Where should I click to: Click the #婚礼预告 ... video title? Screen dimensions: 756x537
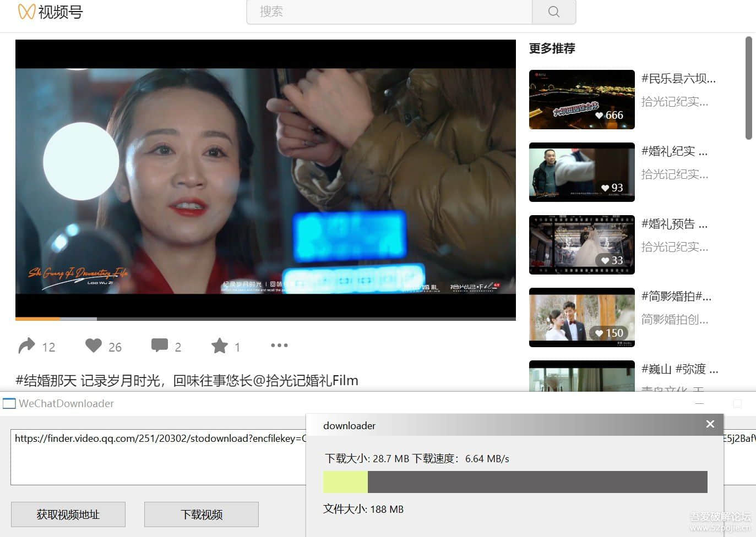pyautogui.click(x=675, y=224)
